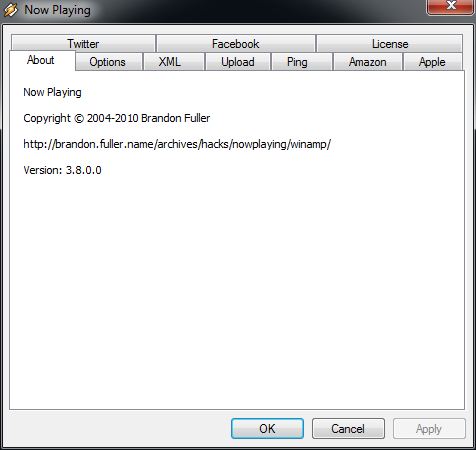Click the brandon.fuller.name URL text
This screenshot has width=476, height=450.
pyautogui.click(x=177, y=144)
